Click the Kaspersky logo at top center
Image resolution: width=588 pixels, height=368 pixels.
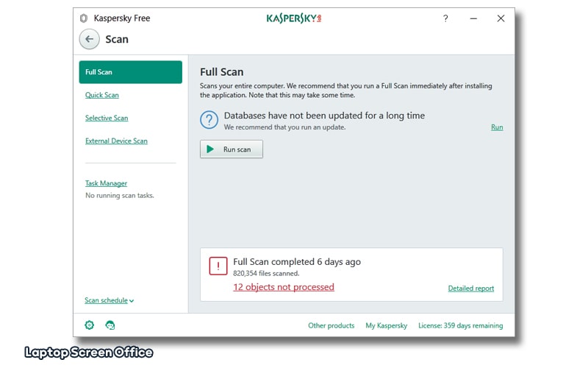click(294, 18)
